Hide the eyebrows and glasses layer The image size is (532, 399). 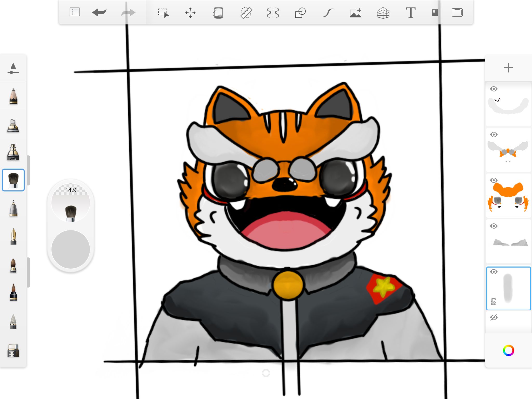(x=494, y=135)
